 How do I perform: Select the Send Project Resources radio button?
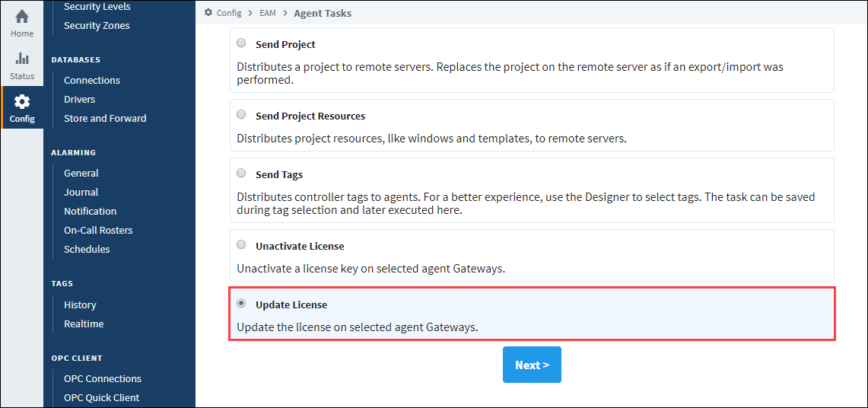point(241,115)
